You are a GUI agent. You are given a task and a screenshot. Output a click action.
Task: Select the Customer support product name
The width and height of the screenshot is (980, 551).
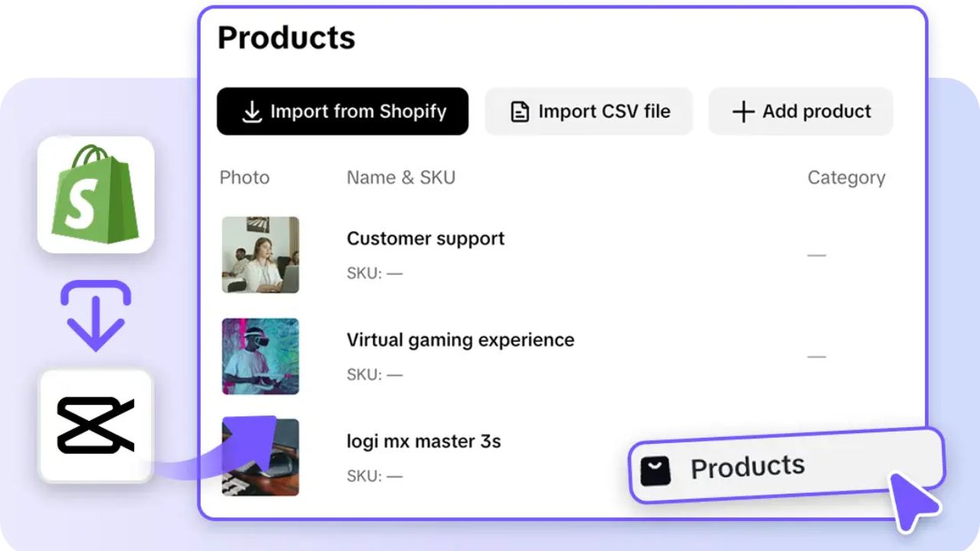[x=425, y=239]
